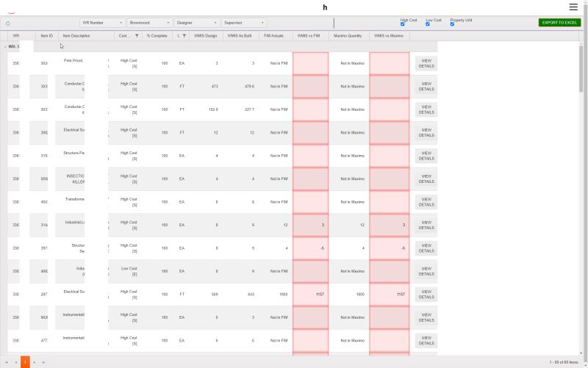View details for the row with 1157 difference
588x368 pixels.
click(x=426, y=295)
